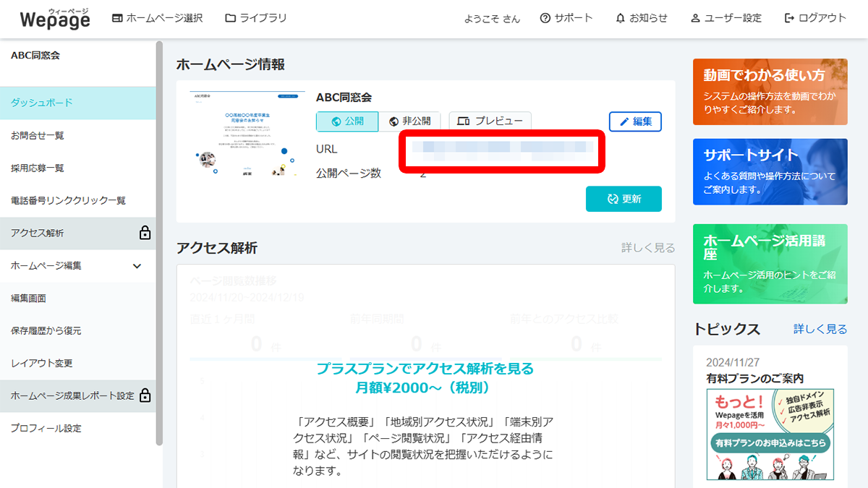Open the サポート help icon
The image size is (868, 488).
click(547, 18)
